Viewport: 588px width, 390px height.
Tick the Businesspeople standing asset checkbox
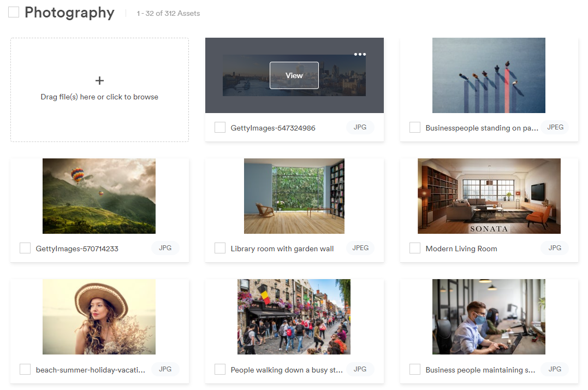(415, 127)
